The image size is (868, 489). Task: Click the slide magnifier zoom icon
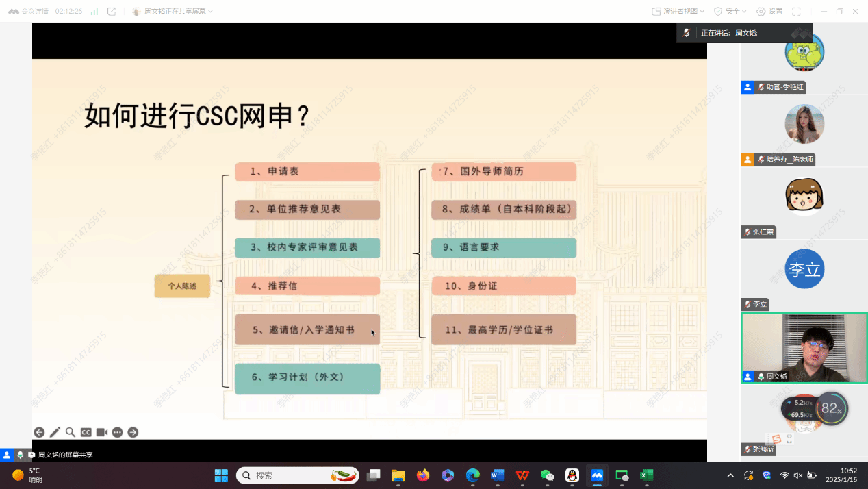[71, 432]
